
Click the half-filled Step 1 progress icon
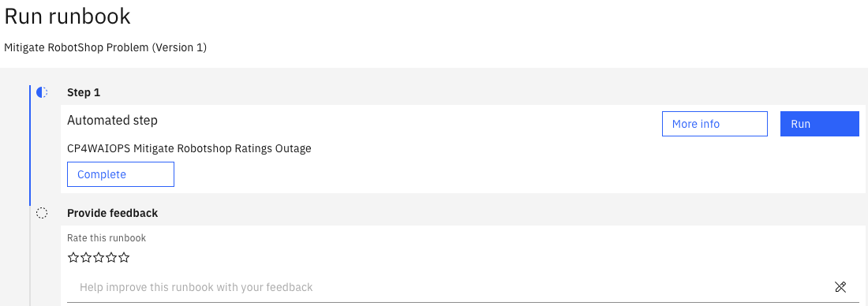[x=42, y=92]
